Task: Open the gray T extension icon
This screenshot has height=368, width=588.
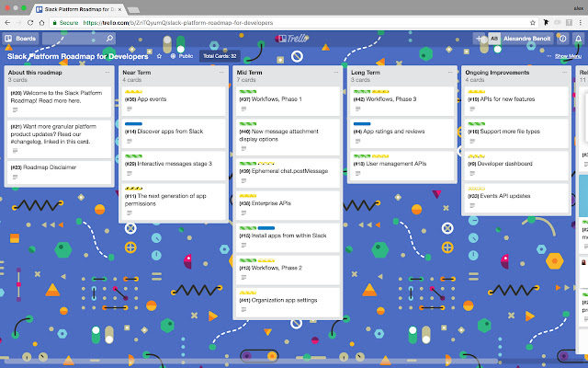Action: coord(569,22)
